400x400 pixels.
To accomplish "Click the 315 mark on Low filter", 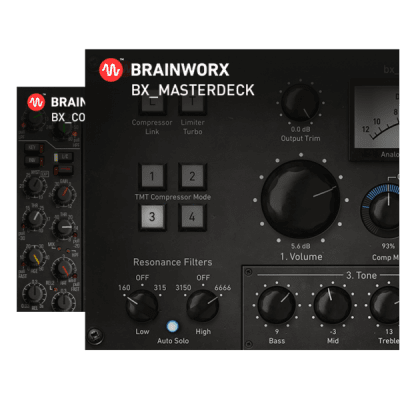I will pyautogui.click(x=160, y=288).
